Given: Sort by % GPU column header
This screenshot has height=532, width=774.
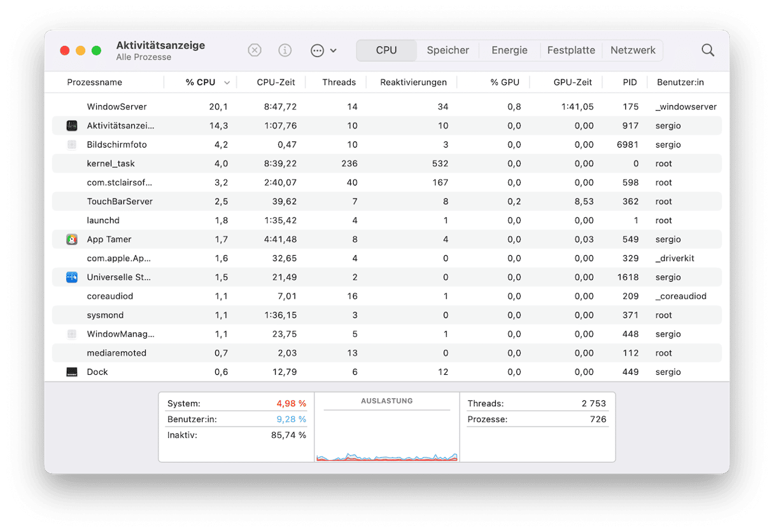Looking at the screenshot, I should [x=505, y=82].
